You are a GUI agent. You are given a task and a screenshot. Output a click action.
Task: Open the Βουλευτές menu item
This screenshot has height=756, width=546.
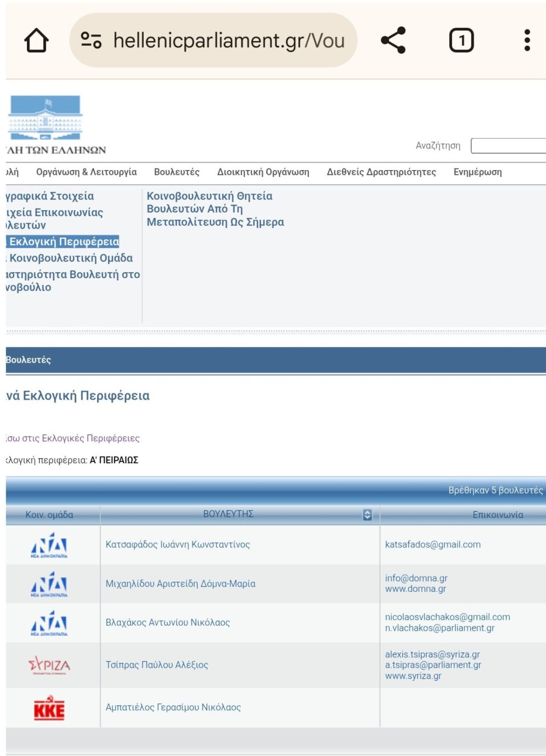point(177,172)
